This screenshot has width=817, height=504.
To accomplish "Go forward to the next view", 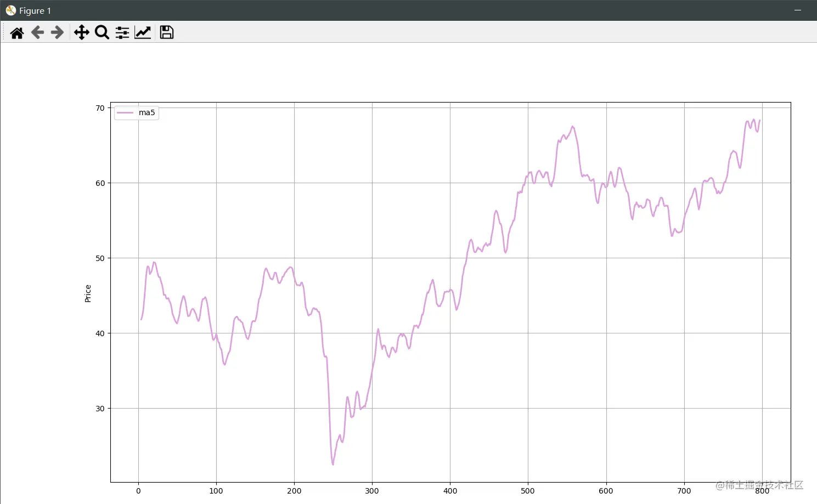I will pyautogui.click(x=57, y=32).
